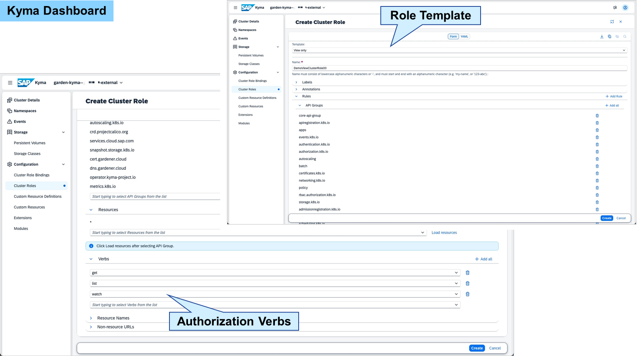This screenshot has width=644, height=356.
Task: Open the feedback icon beside the user avatar
Action: coord(615,8)
